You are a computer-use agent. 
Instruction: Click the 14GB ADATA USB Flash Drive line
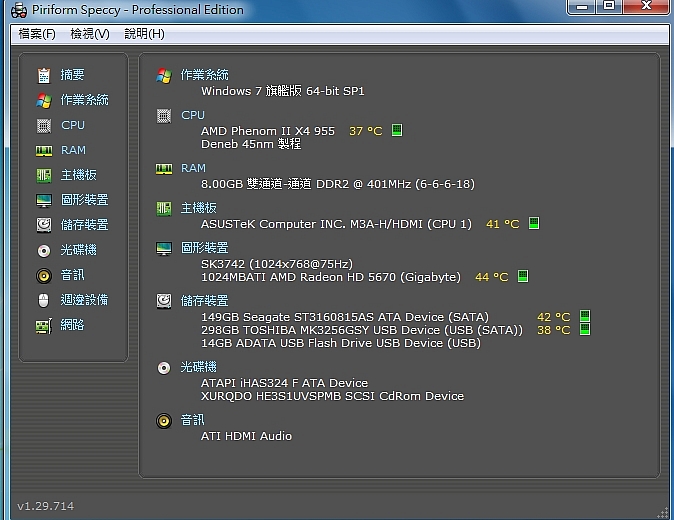pos(341,343)
